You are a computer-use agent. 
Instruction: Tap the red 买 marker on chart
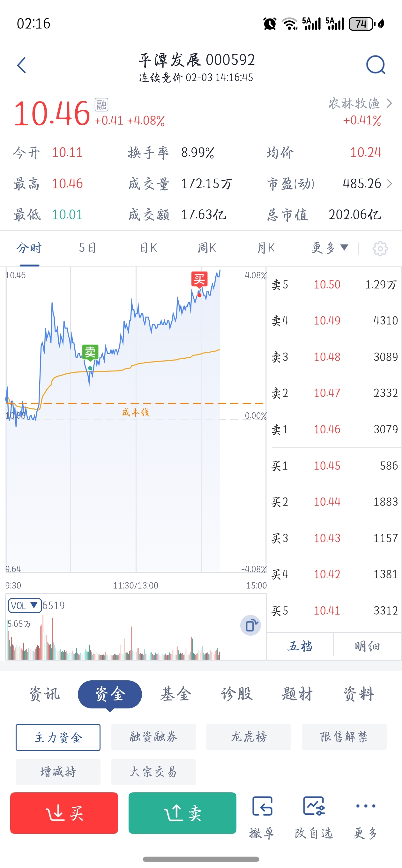[199, 279]
